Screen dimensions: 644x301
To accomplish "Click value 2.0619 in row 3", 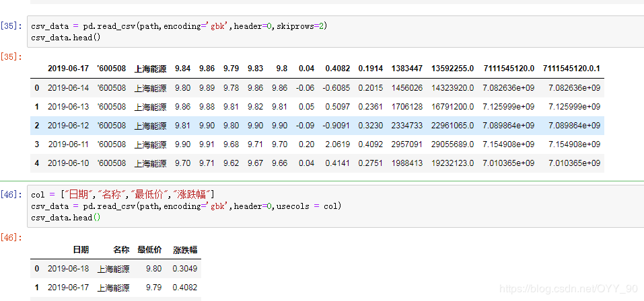I will coord(338,144).
